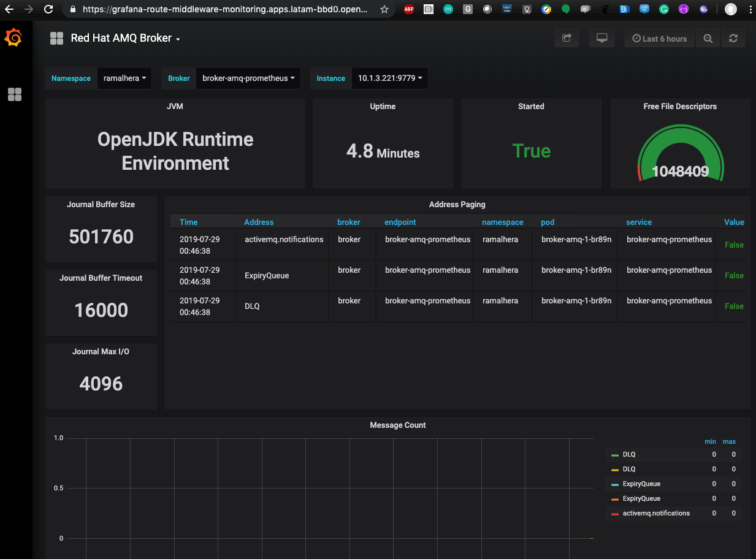756x559 pixels.
Task: Sort the table by the broker column
Action: point(349,222)
